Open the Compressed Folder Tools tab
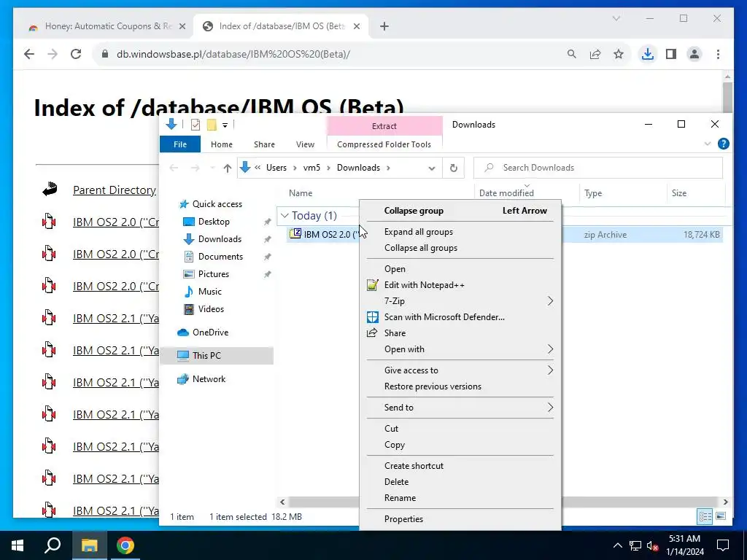 [384, 144]
